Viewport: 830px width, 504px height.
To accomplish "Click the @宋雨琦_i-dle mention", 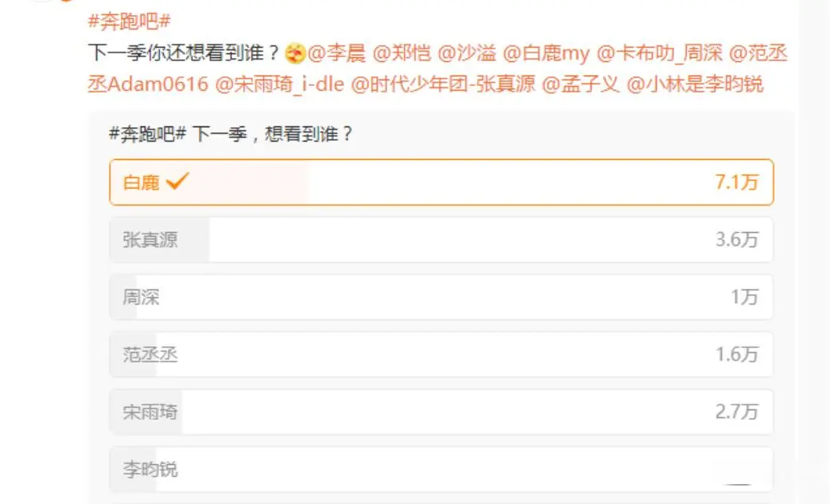I will [x=280, y=84].
